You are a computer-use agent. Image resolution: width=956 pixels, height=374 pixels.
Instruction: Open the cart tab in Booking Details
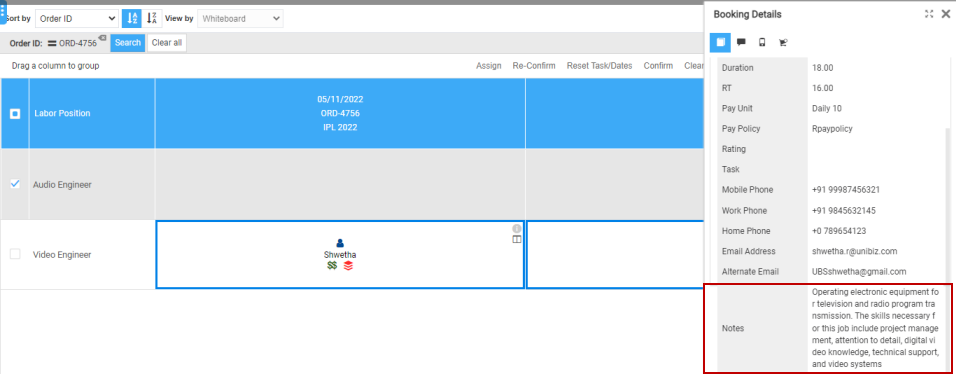[x=783, y=42]
